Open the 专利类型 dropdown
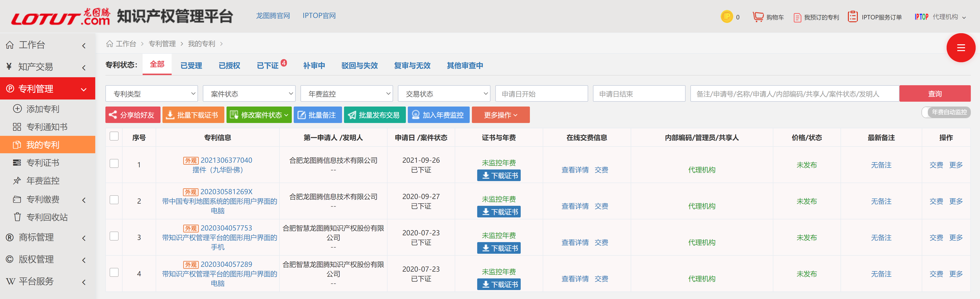Viewport: 980px width, 299px height. [151, 94]
